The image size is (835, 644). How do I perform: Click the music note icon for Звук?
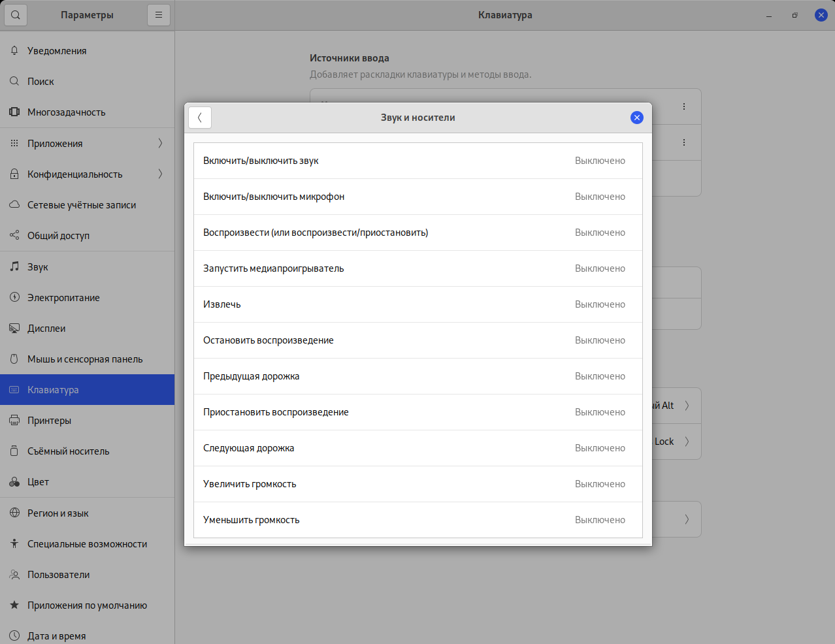click(14, 266)
